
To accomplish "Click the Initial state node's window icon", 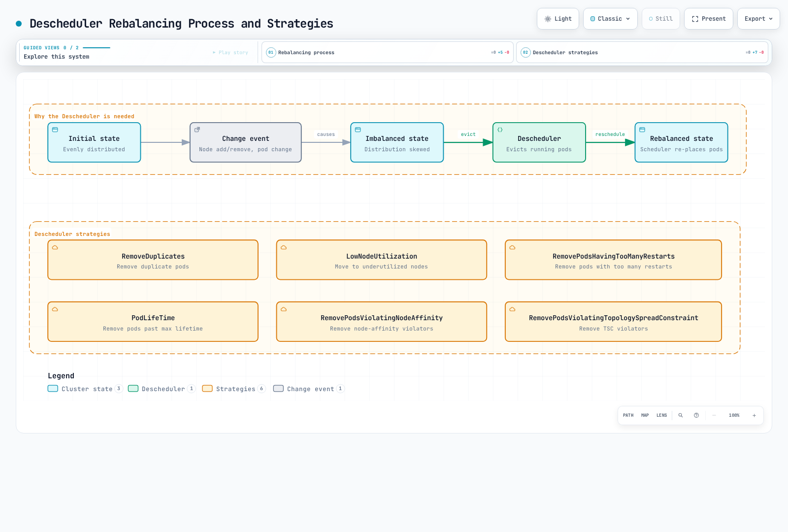I will pyautogui.click(x=55, y=130).
